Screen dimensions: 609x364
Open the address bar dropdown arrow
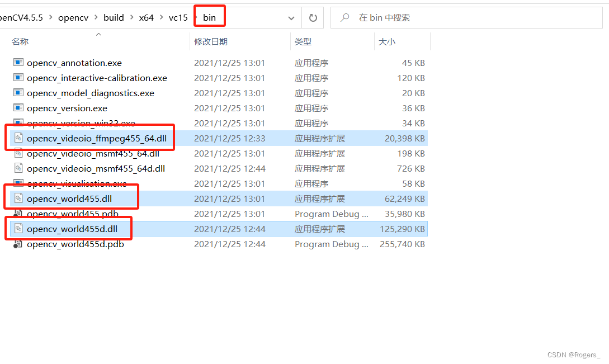tap(291, 17)
